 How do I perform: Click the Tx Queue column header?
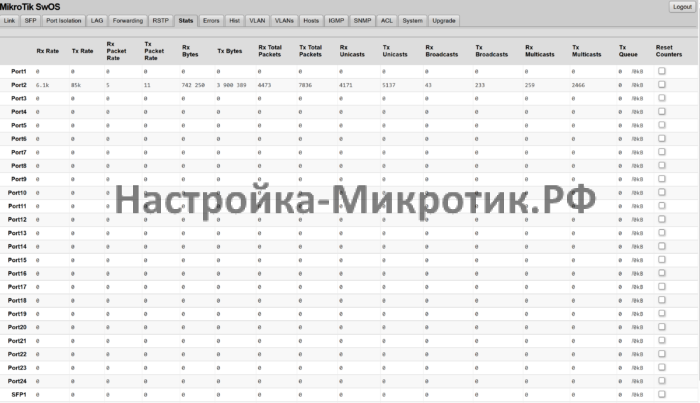pyautogui.click(x=628, y=51)
